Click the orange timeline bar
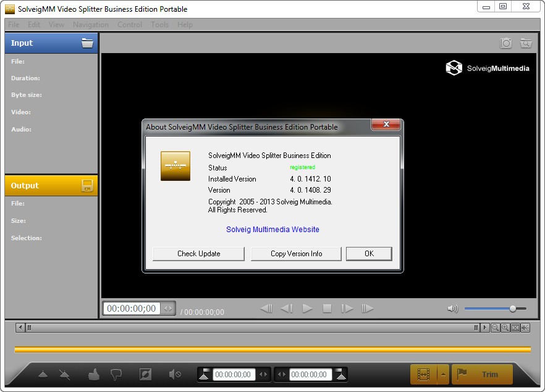The width and height of the screenshot is (545, 392). 272,349
